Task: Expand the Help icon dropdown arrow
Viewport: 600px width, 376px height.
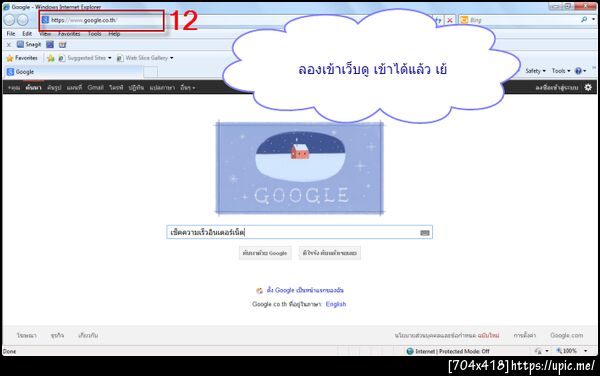Action: tap(585, 71)
